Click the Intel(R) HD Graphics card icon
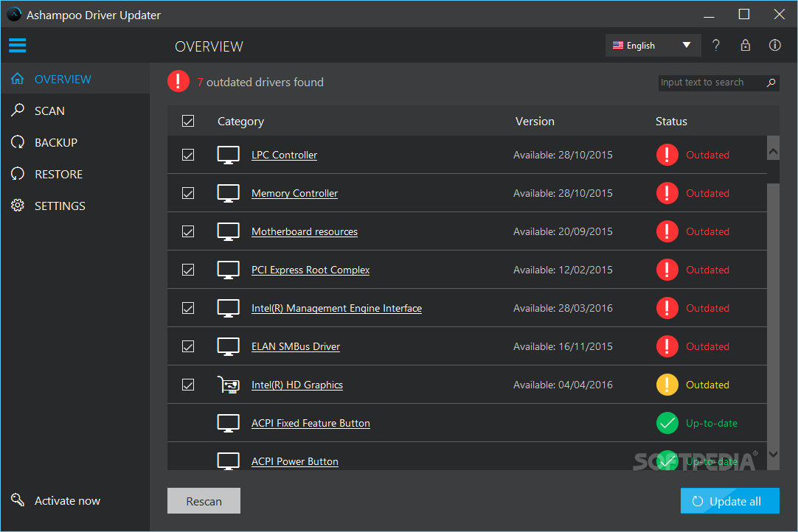 (229, 385)
